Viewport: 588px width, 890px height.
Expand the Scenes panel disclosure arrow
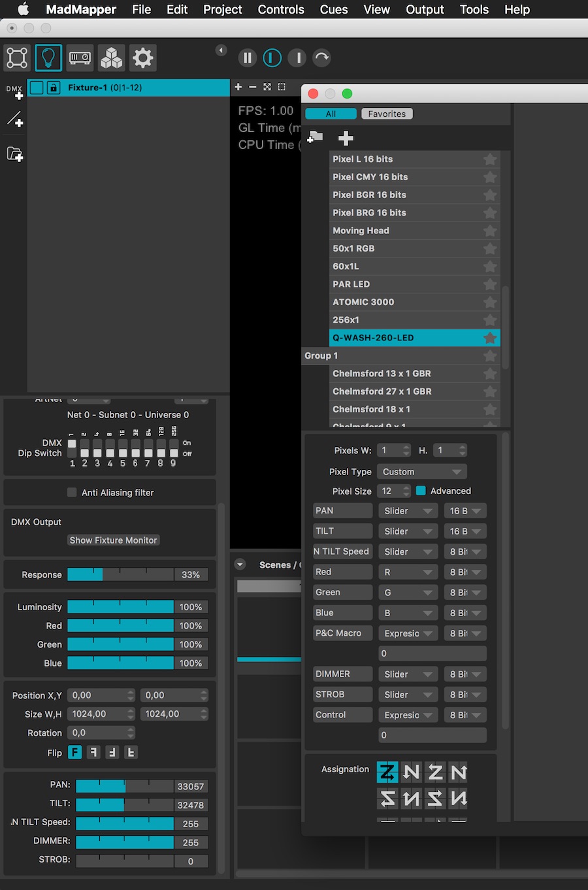pos(240,565)
